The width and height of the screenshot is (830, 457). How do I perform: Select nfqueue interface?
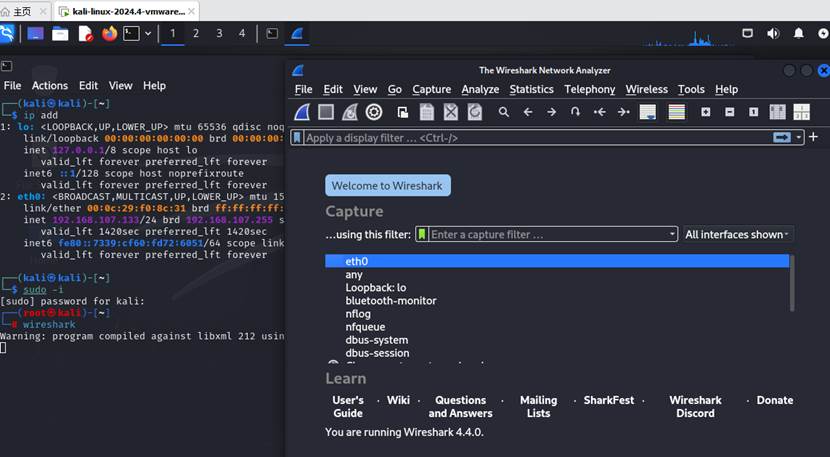pyautogui.click(x=557, y=327)
